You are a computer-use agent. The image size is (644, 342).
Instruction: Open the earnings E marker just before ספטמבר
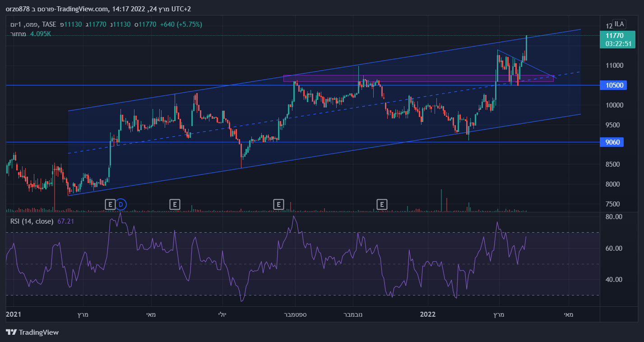coord(279,205)
